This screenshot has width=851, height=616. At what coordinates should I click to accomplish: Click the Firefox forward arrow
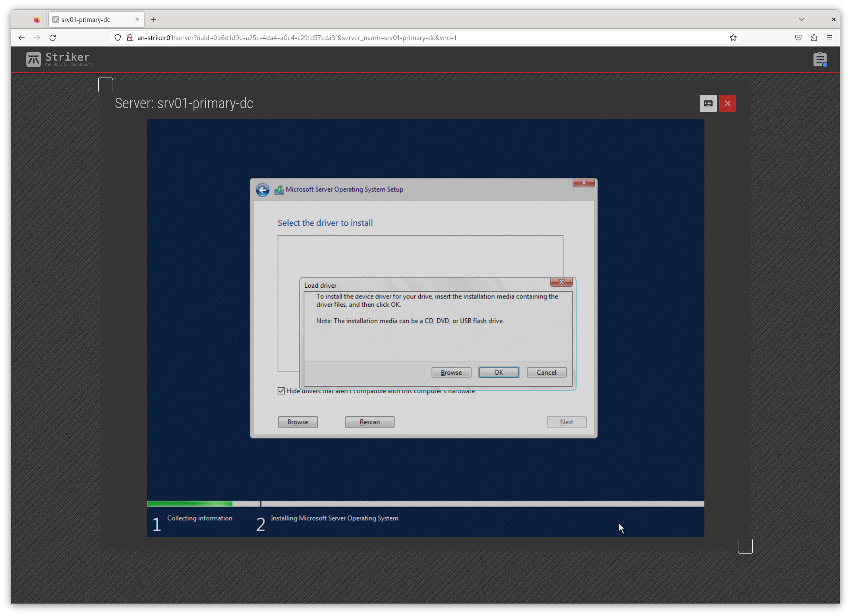[37, 38]
